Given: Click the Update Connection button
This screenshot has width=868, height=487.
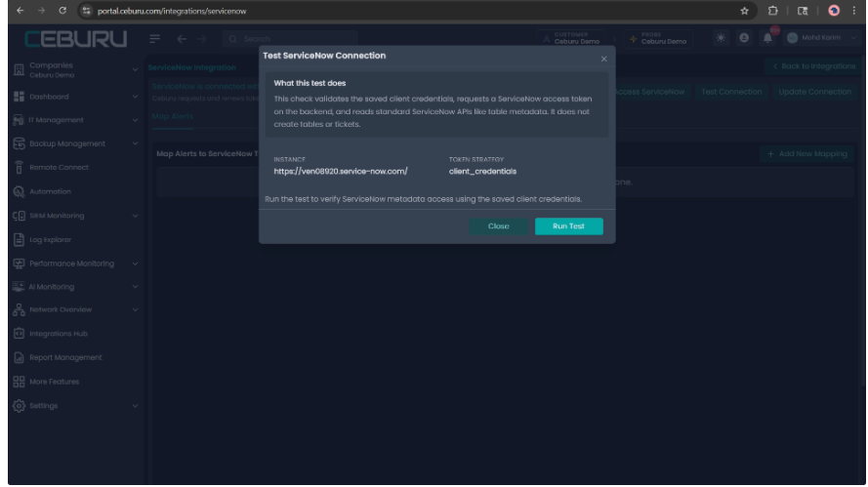Looking at the screenshot, I should click(815, 92).
